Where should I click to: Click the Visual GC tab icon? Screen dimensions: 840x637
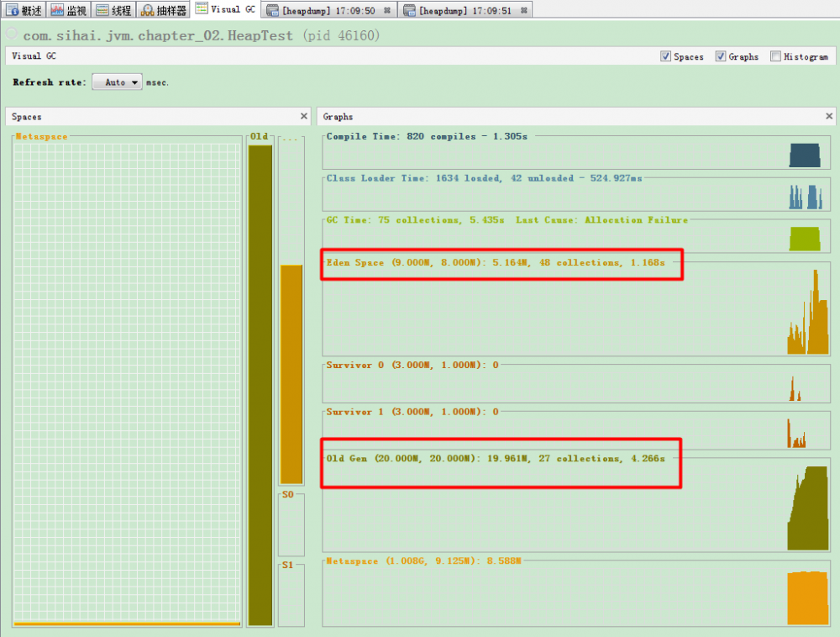click(x=202, y=8)
